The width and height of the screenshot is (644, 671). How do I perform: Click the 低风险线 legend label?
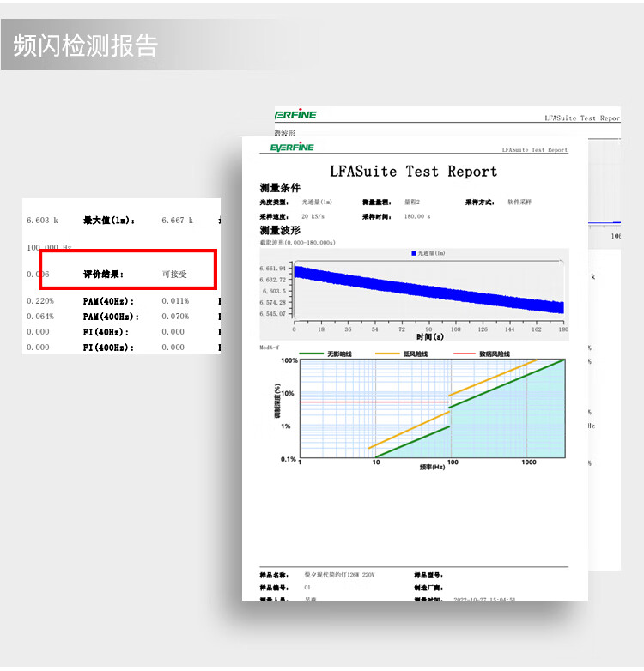[416, 354]
